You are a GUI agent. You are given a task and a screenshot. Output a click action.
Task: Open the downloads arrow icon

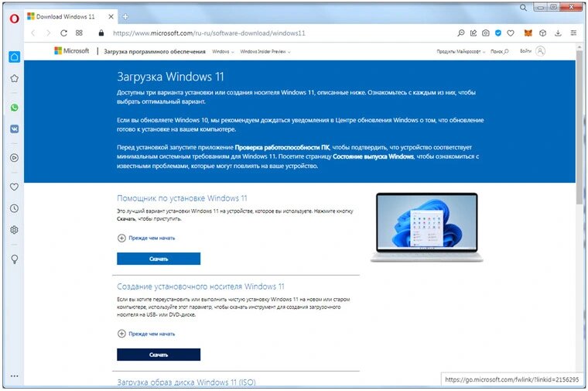pyautogui.click(x=558, y=33)
